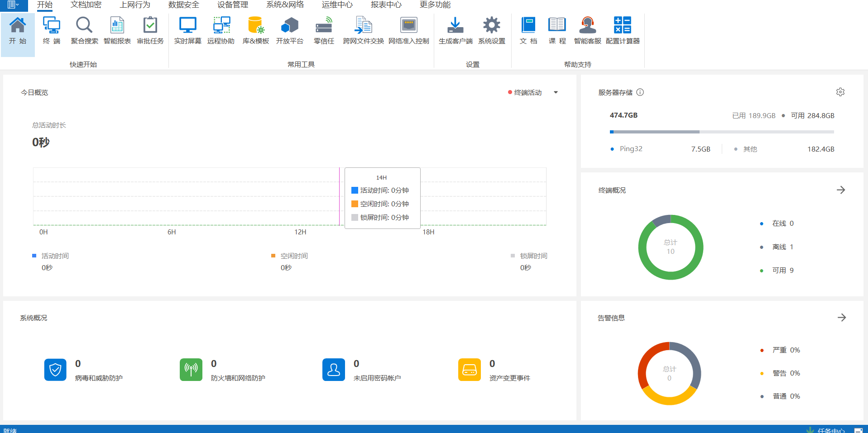The image size is (868, 433).
Task: Open 聚合搜索 aggregated search
Action: tap(84, 30)
